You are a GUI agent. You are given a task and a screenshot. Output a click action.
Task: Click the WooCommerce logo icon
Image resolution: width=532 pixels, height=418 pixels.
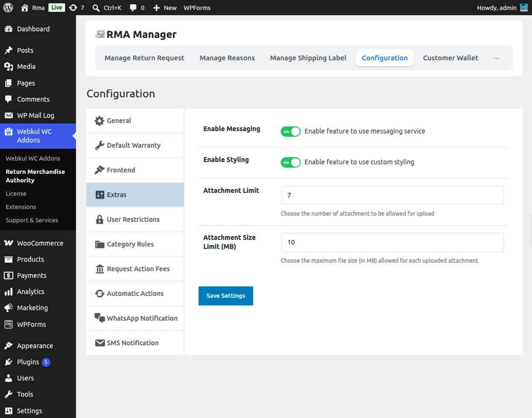pos(9,243)
